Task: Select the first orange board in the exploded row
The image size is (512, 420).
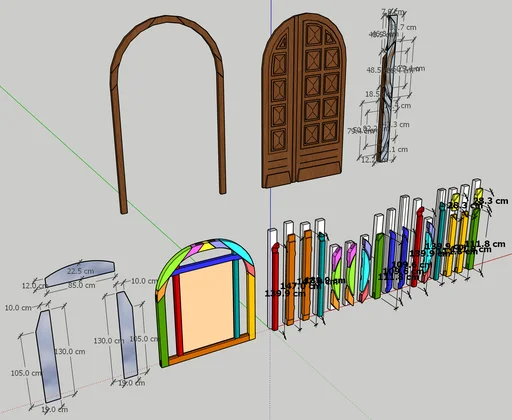Action: pos(291,280)
